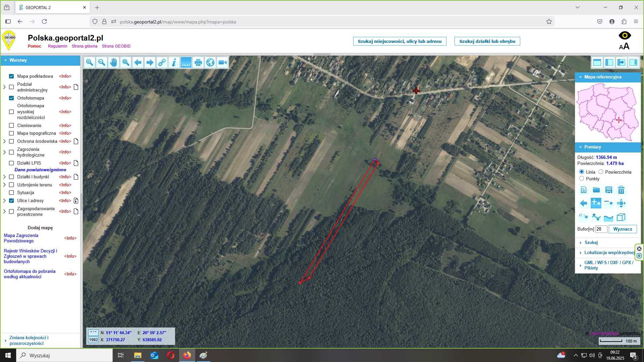
Task: Toggle high contrast eye icon
Action: [625, 35]
